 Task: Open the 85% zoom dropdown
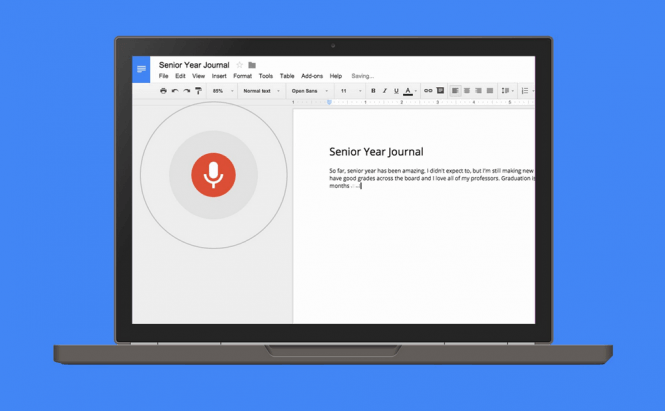point(223,91)
